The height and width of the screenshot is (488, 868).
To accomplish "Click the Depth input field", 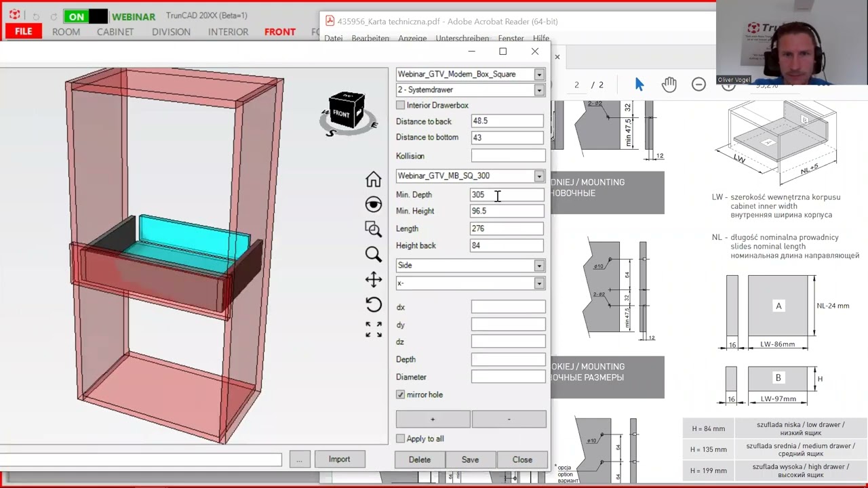I will [x=508, y=359].
